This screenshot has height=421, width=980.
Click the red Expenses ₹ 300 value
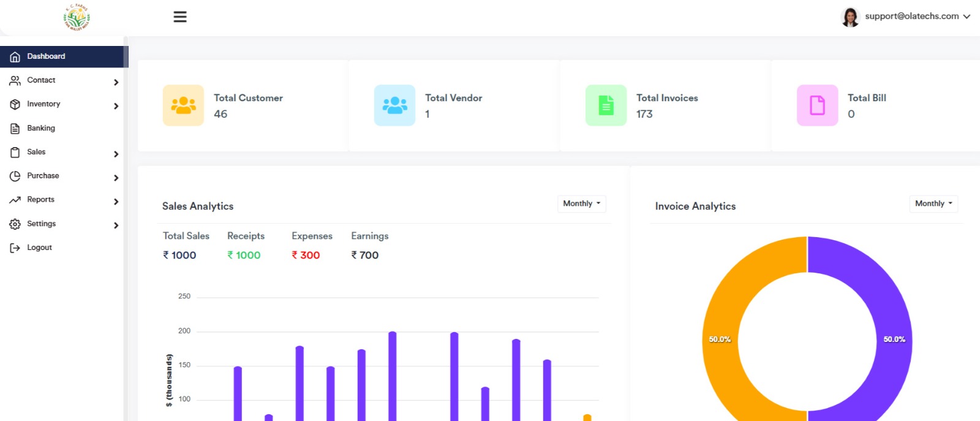point(306,255)
